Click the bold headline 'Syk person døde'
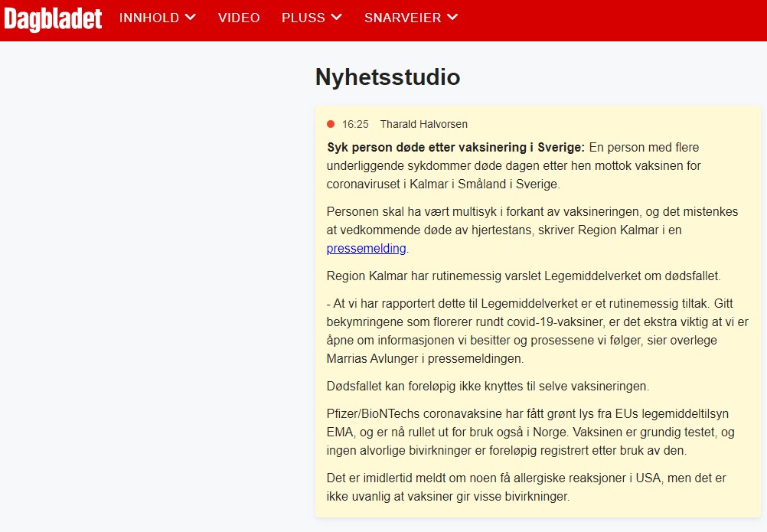 (455, 147)
